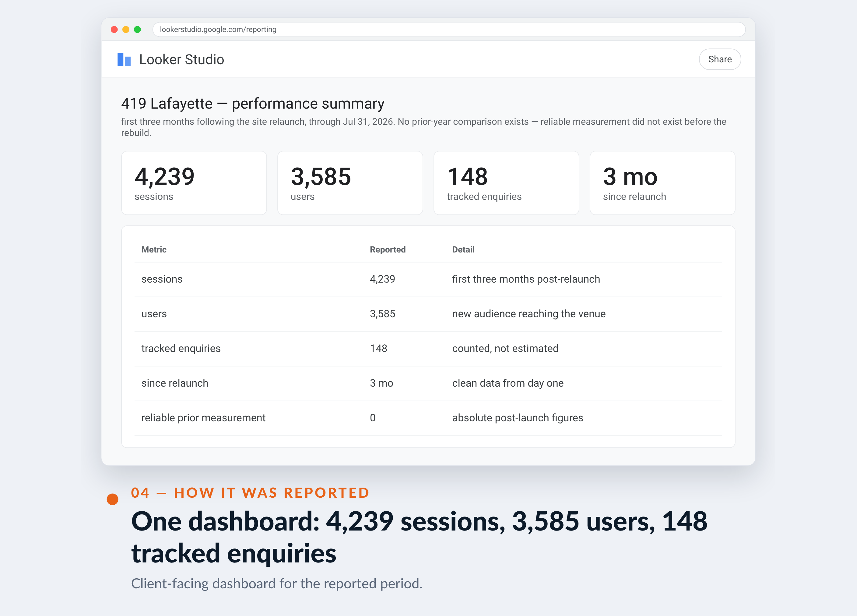The width and height of the screenshot is (857, 616).
Task: Click the subtitle about the site relaunch
Action: click(423, 127)
